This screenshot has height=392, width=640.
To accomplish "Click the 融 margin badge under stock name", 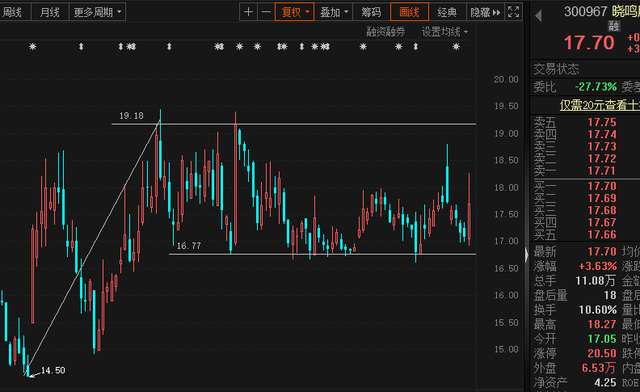I will click(x=614, y=27).
